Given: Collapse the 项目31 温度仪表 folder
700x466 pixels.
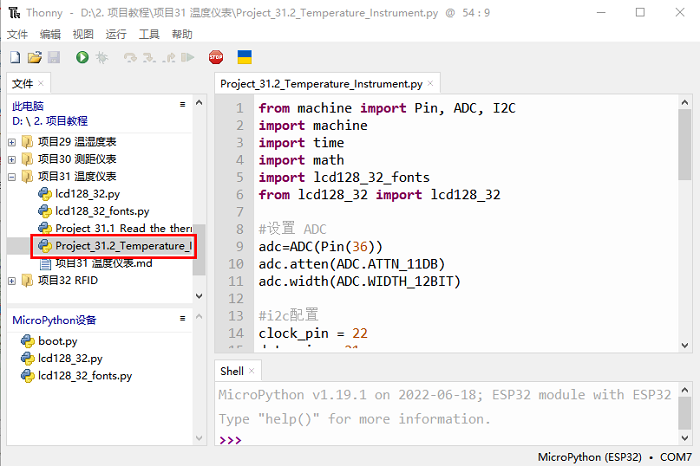Looking at the screenshot, I should click(x=12, y=177).
